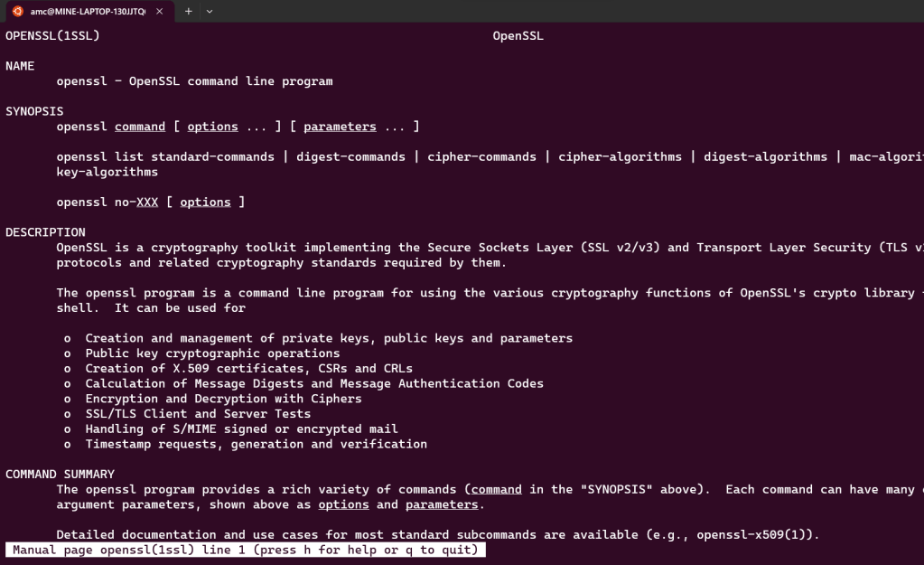Click the OPENSSL(1SSL) header at top left
This screenshot has width=924, height=565.
[x=52, y=36]
